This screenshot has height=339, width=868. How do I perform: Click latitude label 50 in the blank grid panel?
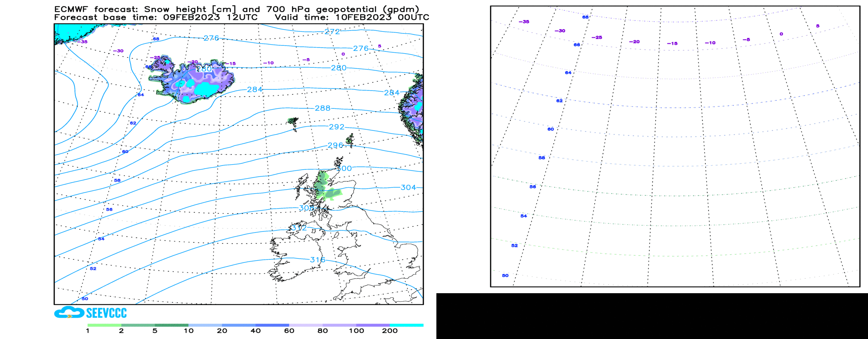pos(505,276)
